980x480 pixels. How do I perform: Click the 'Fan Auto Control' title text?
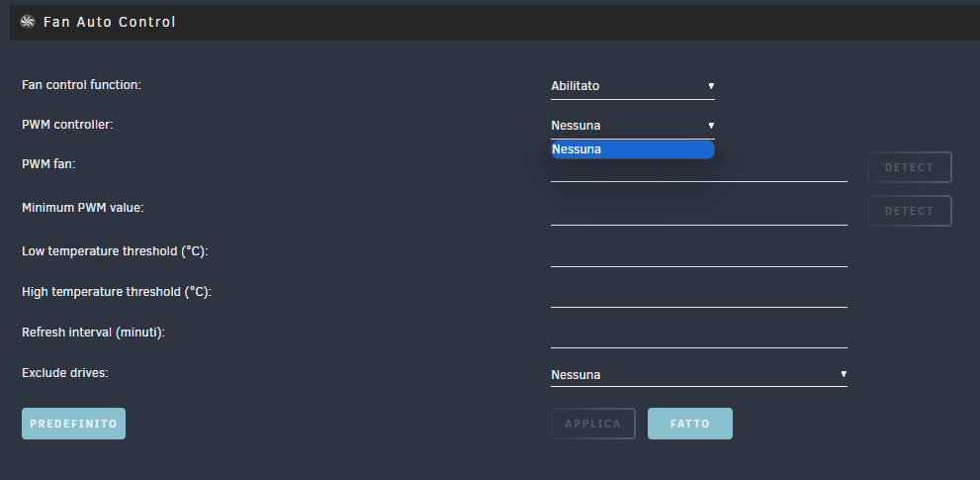coord(110,22)
